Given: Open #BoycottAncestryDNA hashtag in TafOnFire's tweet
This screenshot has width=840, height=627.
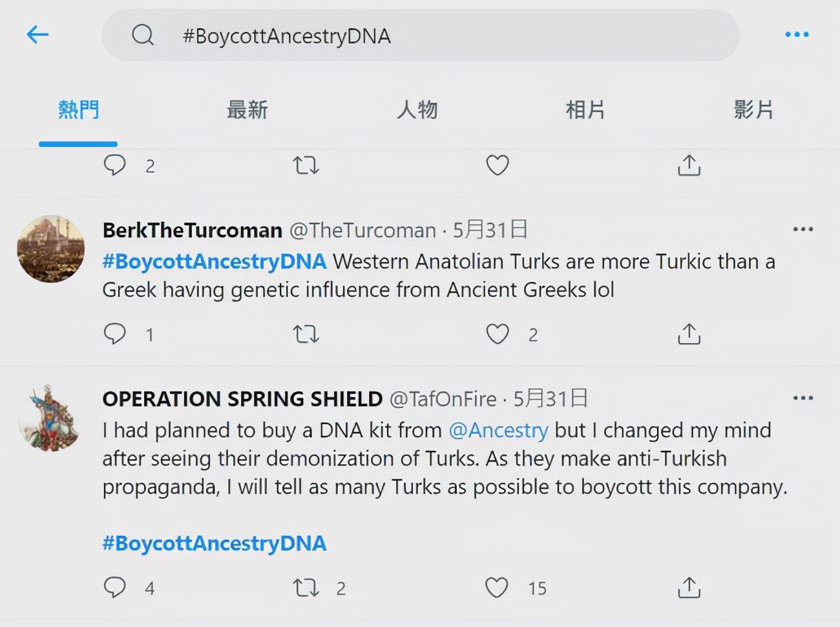Looking at the screenshot, I should [215, 544].
